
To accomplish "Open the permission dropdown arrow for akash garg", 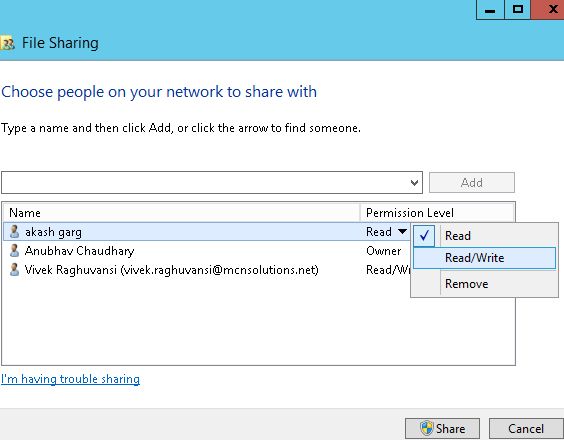I will (402, 232).
